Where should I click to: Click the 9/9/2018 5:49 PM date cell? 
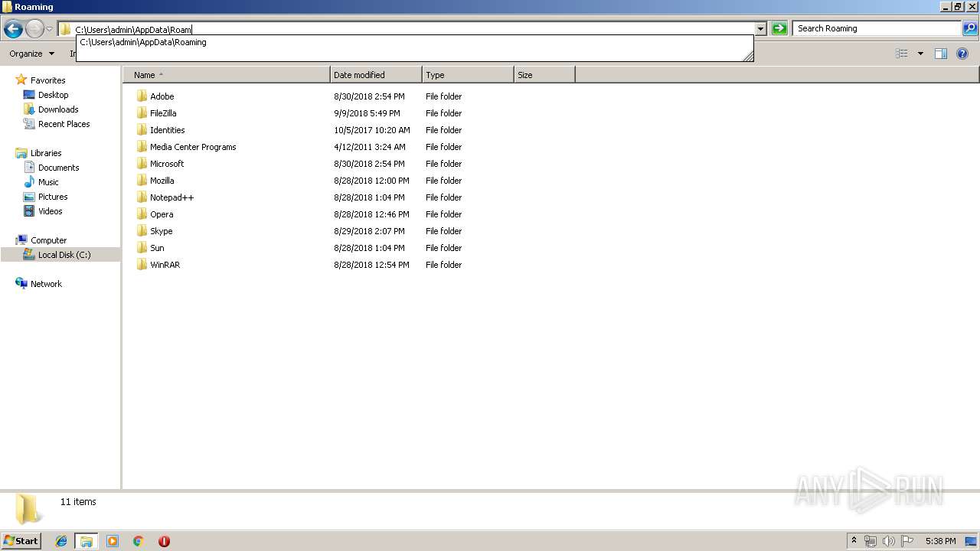tap(367, 113)
